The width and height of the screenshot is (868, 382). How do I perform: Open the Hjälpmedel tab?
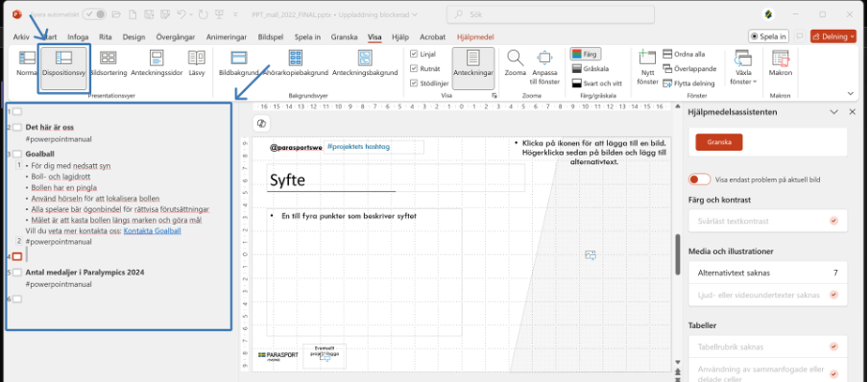coord(475,37)
